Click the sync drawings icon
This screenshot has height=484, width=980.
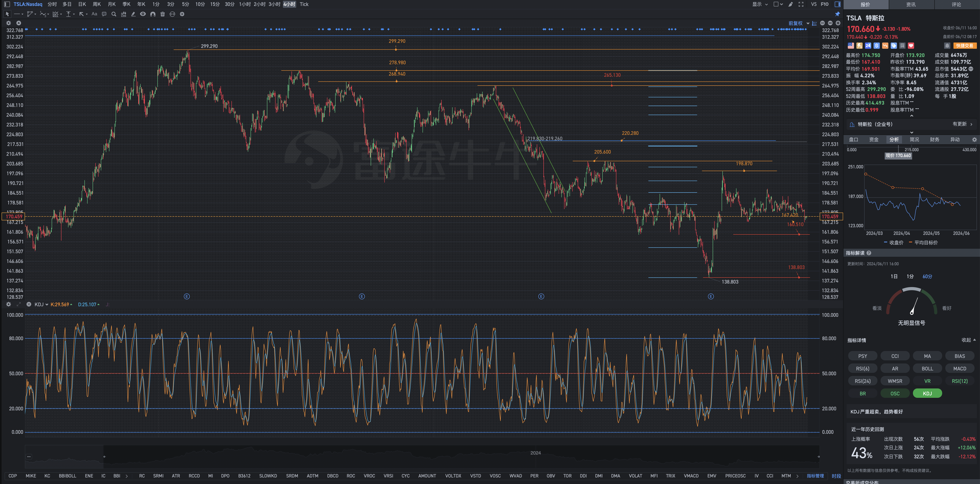pos(172,14)
